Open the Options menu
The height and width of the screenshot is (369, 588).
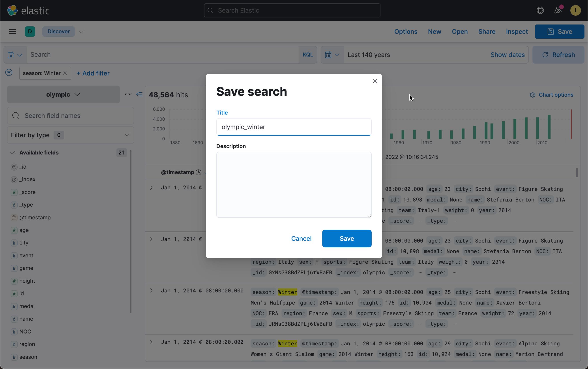point(406,32)
